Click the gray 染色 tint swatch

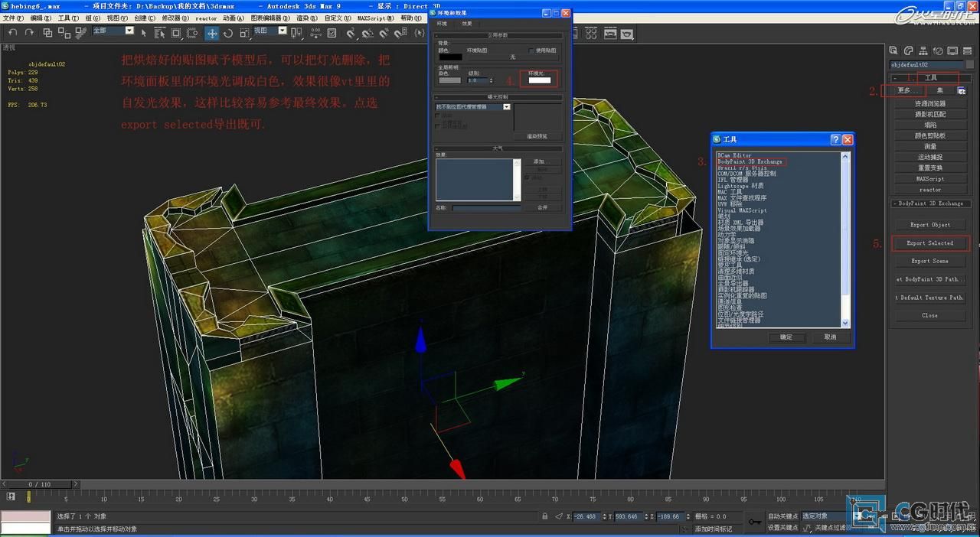[x=449, y=80]
